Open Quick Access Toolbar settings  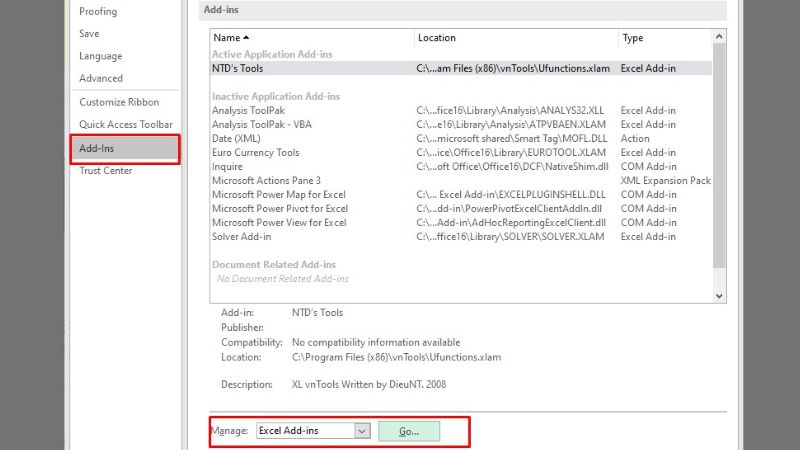(x=126, y=124)
